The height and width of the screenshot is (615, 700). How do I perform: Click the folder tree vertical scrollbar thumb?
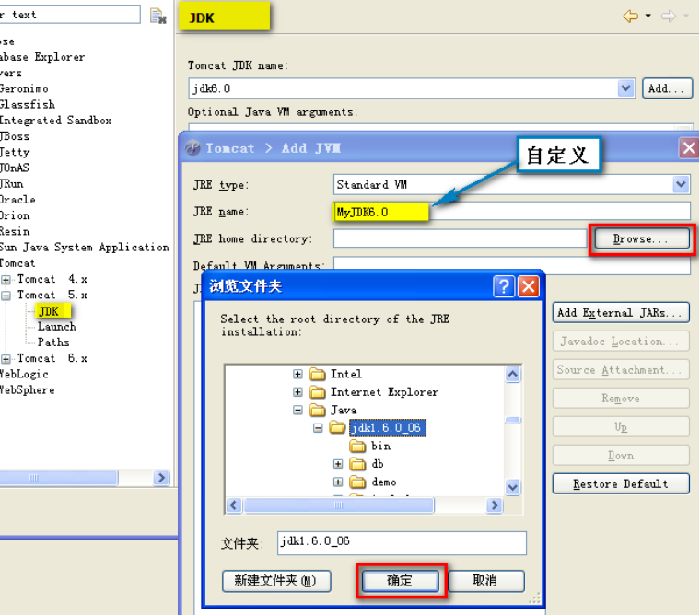point(512,420)
